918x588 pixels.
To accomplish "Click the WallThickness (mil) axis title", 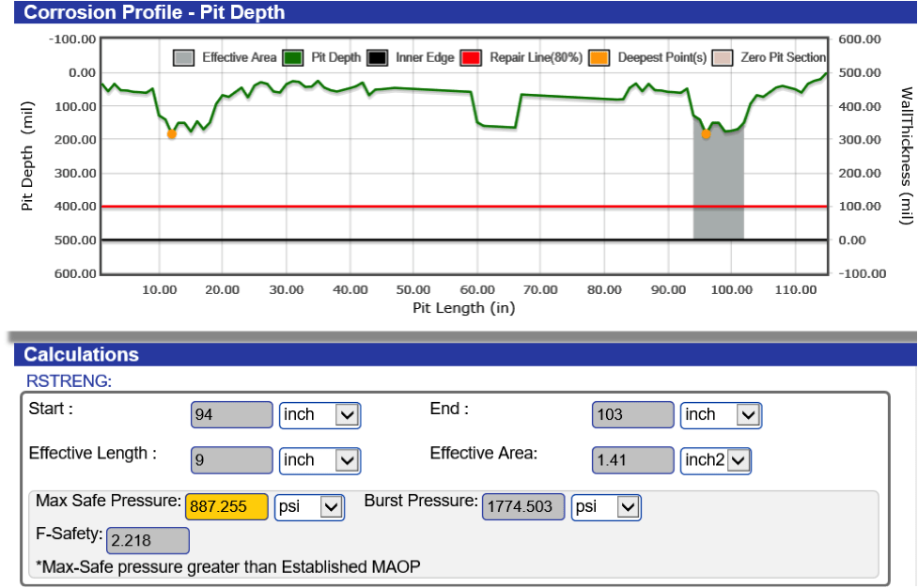I will [906, 156].
